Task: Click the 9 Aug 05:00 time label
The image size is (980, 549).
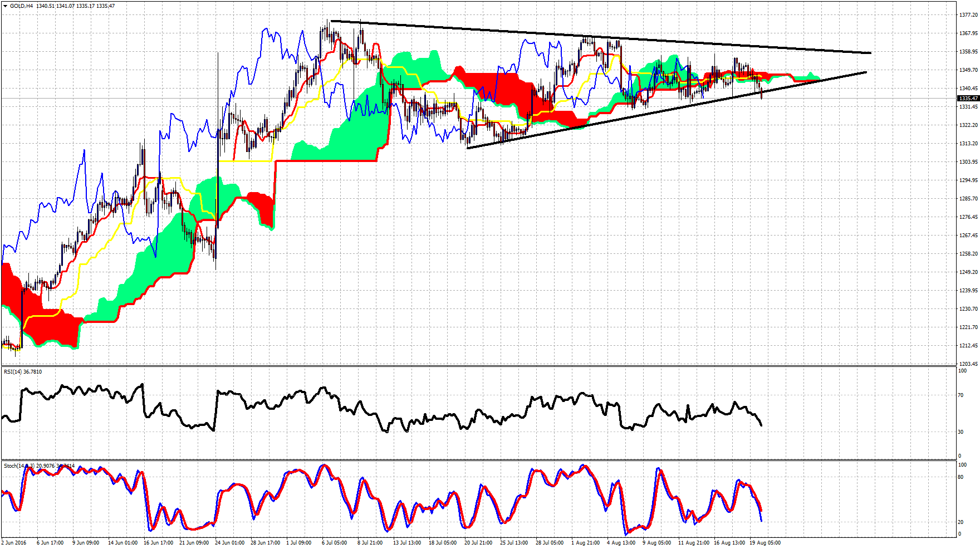Action: pyautogui.click(x=656, y=543)
